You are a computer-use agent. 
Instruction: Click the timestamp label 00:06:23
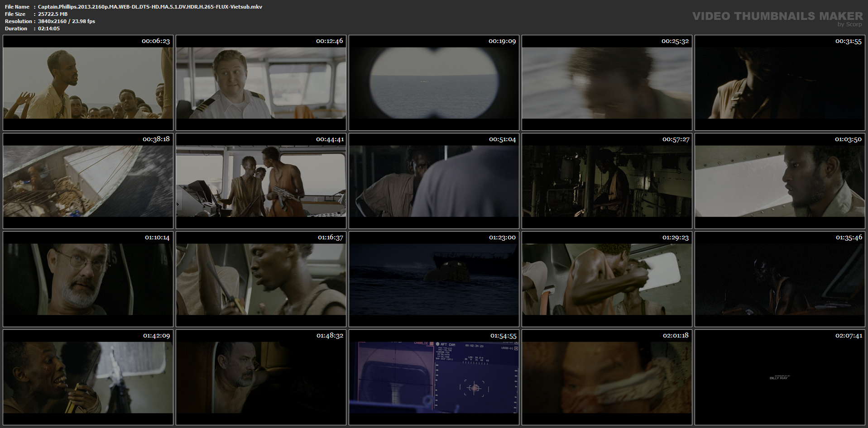pos(156,41)
